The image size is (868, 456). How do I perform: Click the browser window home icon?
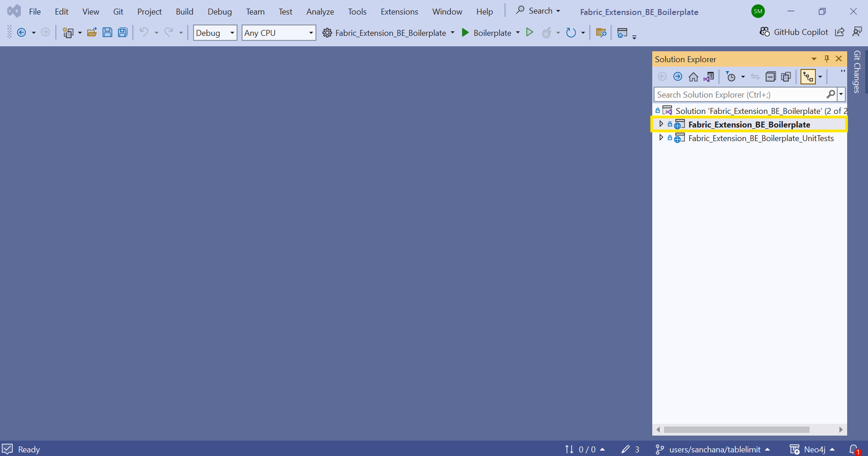pyautogui.click(x=622, y=32)
